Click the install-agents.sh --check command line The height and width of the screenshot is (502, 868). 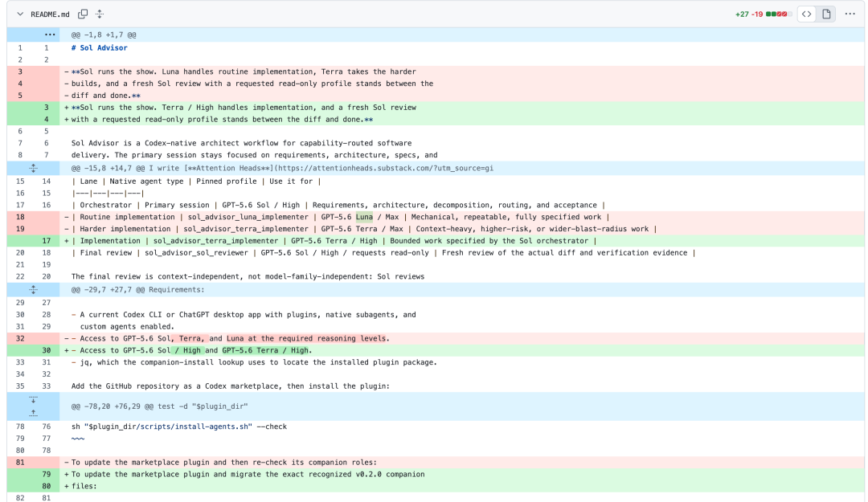coord(178,426)
